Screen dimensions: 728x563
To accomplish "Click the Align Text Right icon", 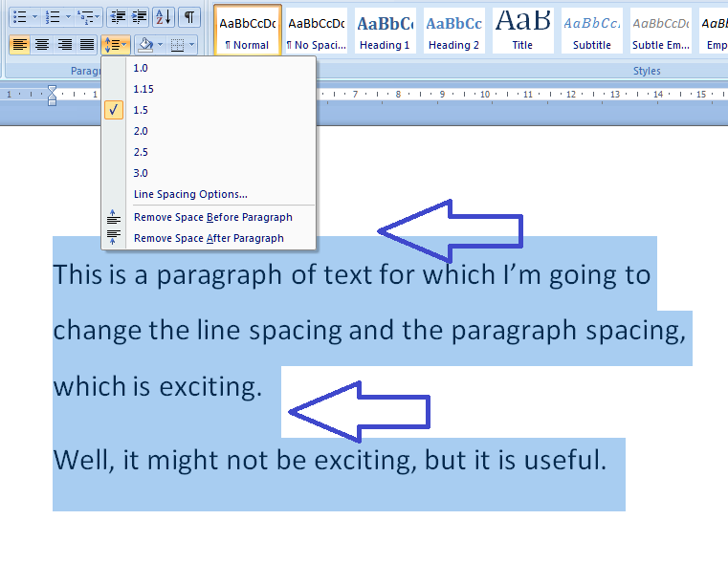I will (64, 44).
